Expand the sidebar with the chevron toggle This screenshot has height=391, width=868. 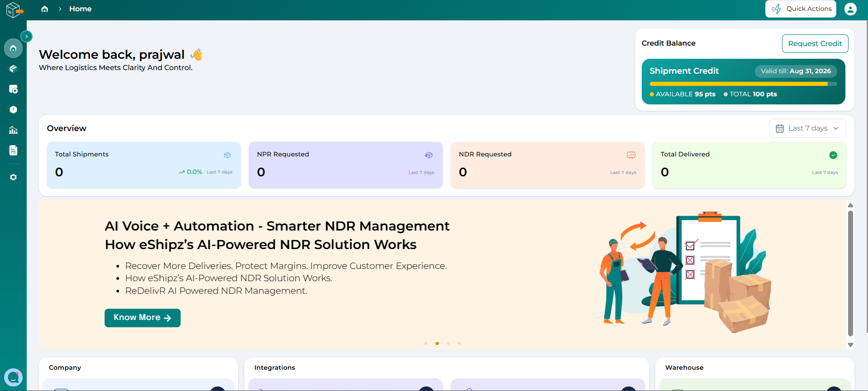coord(27,36)
